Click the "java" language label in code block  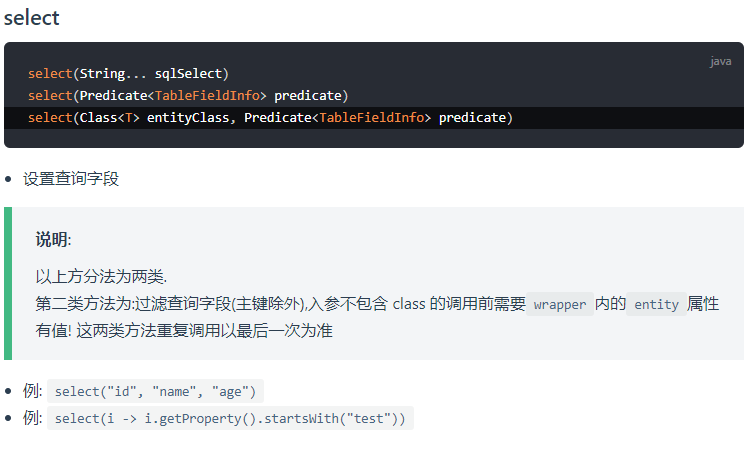pyautogui.click(x=720, y=61)
